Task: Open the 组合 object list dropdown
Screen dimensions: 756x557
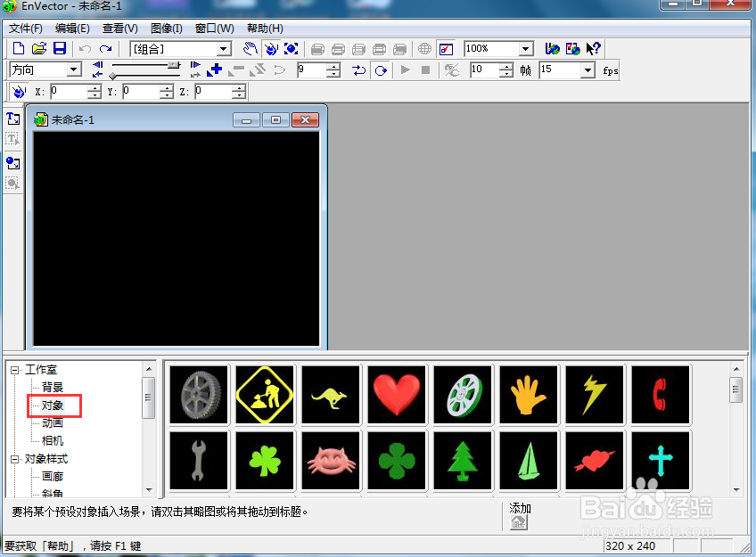Action: (x=223, y=49)
